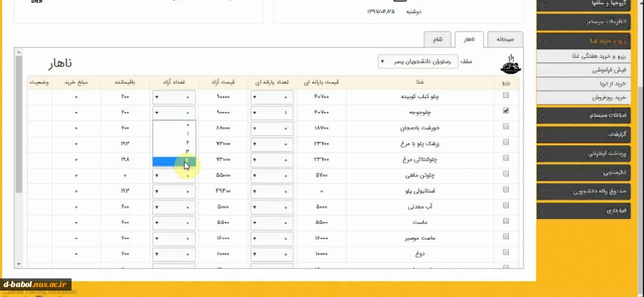Uncheck the reserve checkbox for چلوجوجه

(506, 111)
